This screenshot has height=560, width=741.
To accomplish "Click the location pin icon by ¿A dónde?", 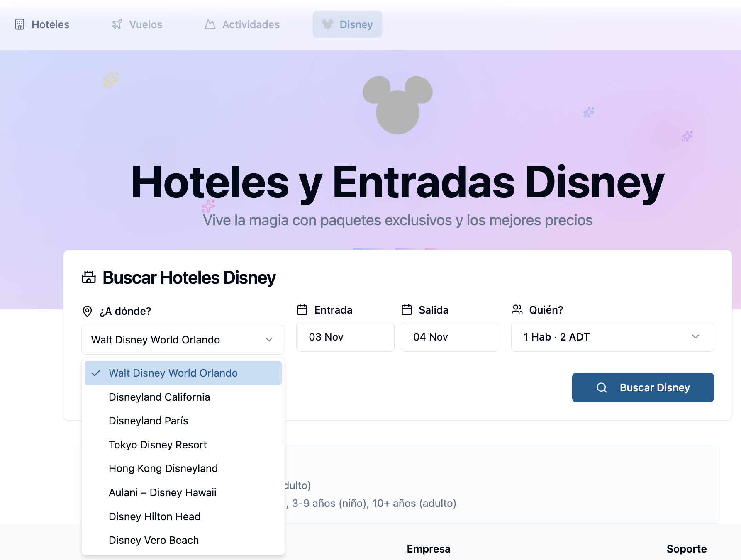I will point(87,311).
